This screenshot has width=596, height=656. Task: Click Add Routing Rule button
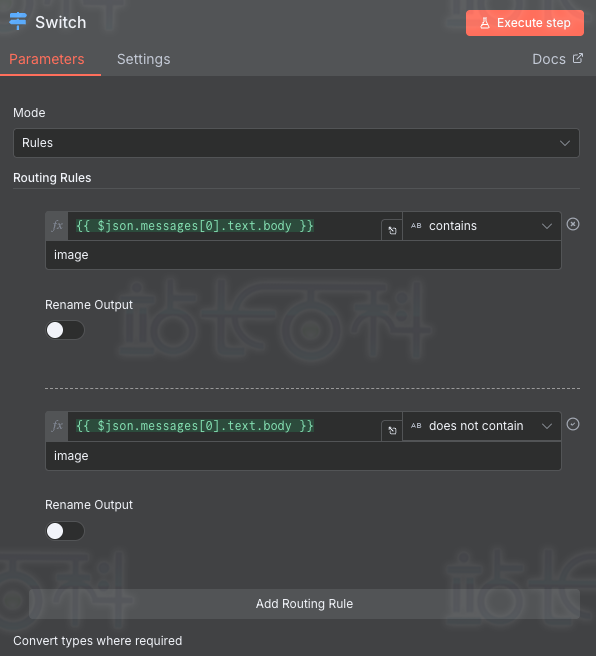(x=304, y=604)
